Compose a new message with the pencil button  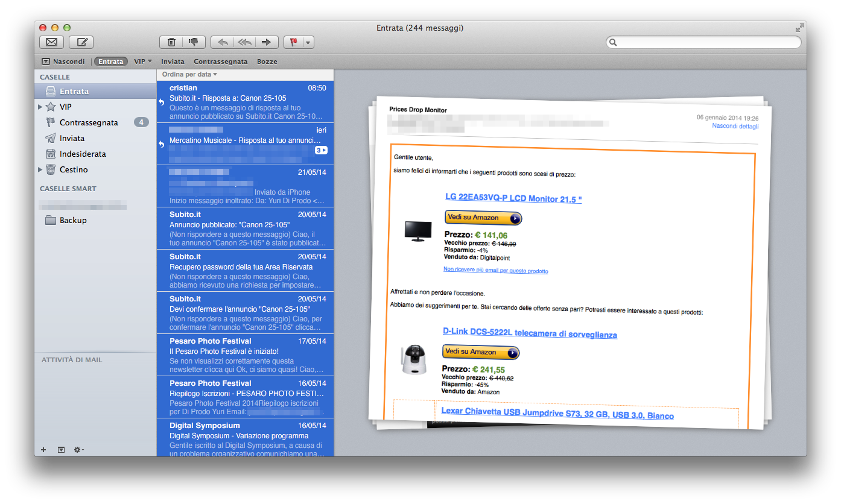pyautogui.click(x=81, y=42)
